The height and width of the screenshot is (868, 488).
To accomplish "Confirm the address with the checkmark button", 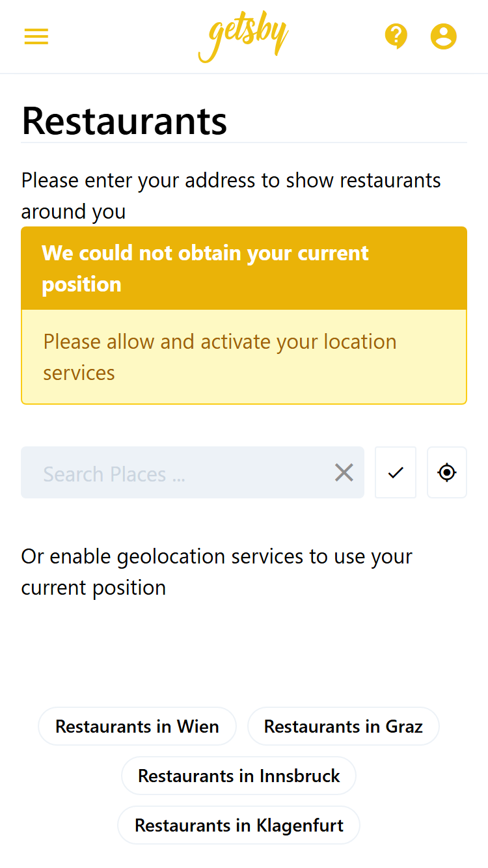I will pos(396,472).
